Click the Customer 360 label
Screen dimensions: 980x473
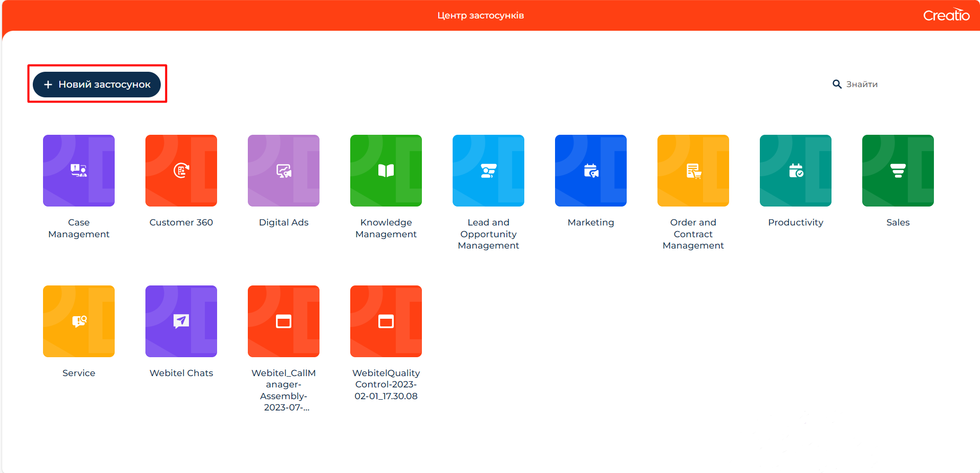[181, 222]
